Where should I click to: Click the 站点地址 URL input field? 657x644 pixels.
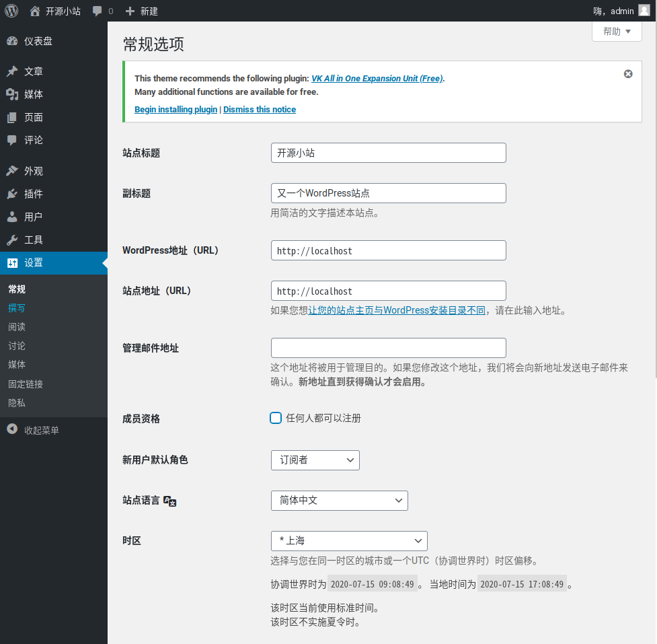[x=389, y=291]
